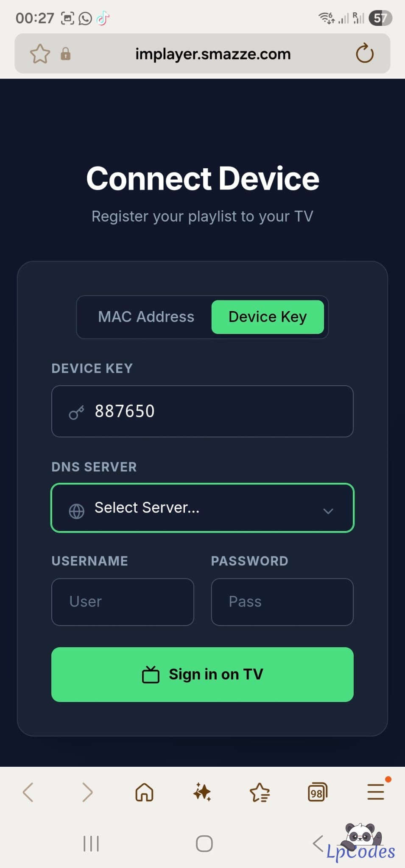Image resolution: width=405 pixels, height=868 pixels.
Task: Open the bookmarks list icon
Action: [x=260, y=792]
